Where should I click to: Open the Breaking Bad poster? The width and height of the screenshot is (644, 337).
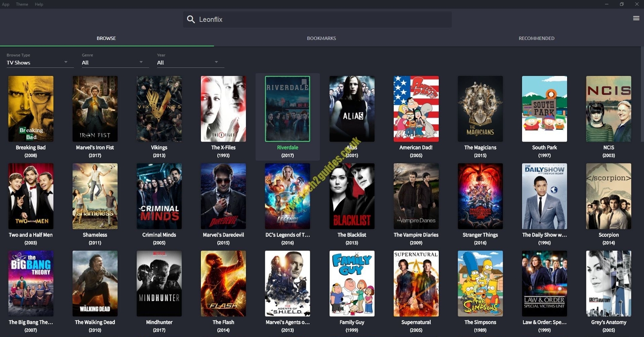(31, 109)
